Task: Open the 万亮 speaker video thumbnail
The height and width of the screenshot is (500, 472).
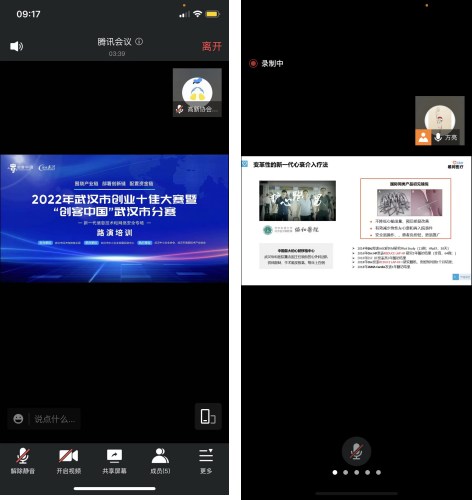Action: point(440,121)
